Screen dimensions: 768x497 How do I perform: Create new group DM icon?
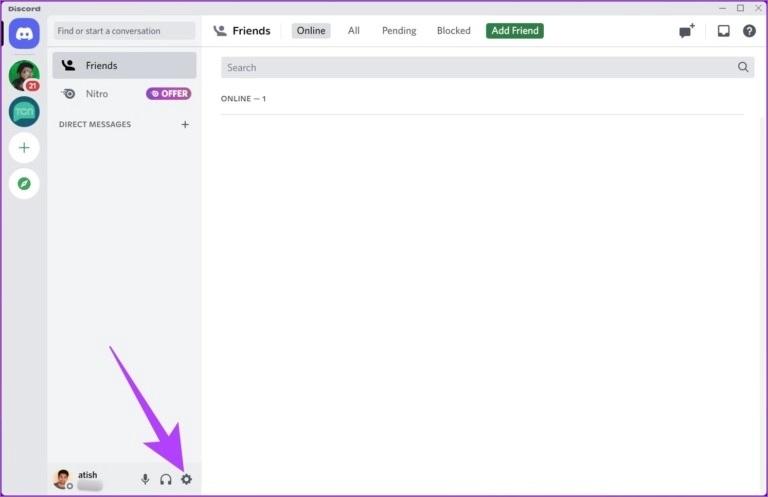(687, 31)
